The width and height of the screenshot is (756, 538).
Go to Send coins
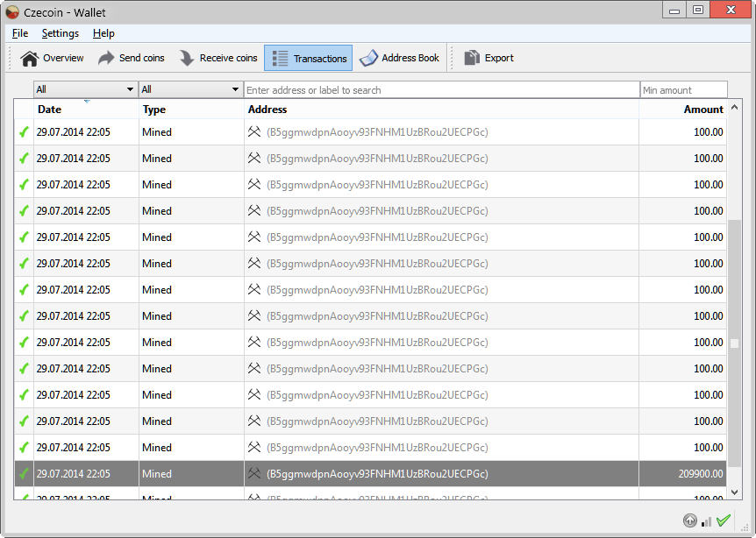click(x=132, y=59)
